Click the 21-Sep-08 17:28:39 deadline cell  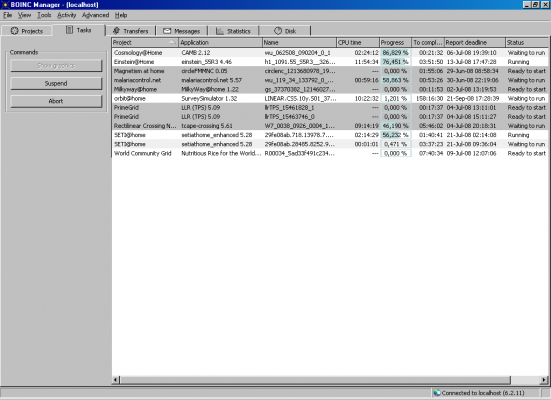[473, 98]
